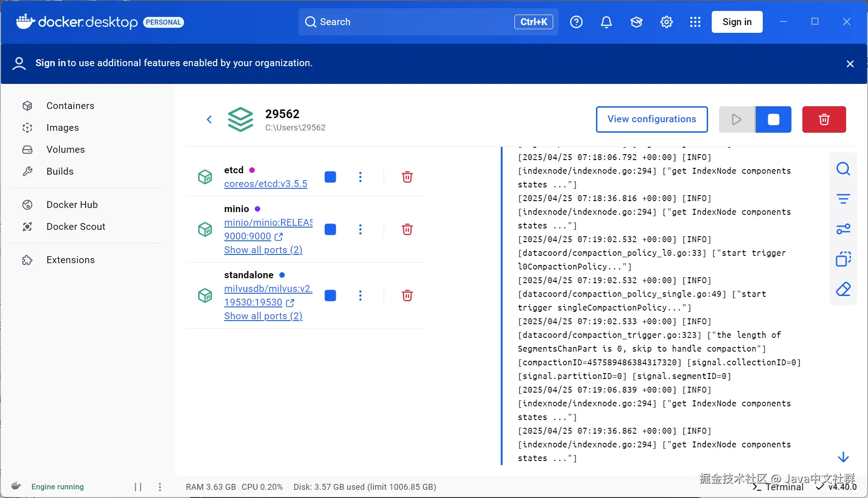Clear the log terminal with eraser
The width and height of the screenshot is (868, 498).
[x=843, y=289]
